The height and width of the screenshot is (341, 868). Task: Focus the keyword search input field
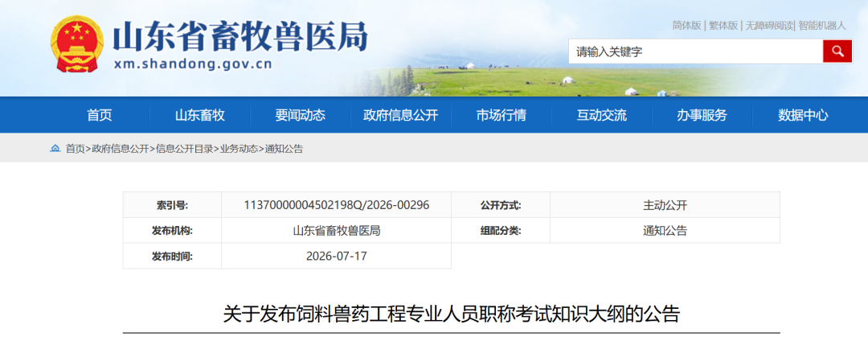pyautogui.click(x=695, y=51)
